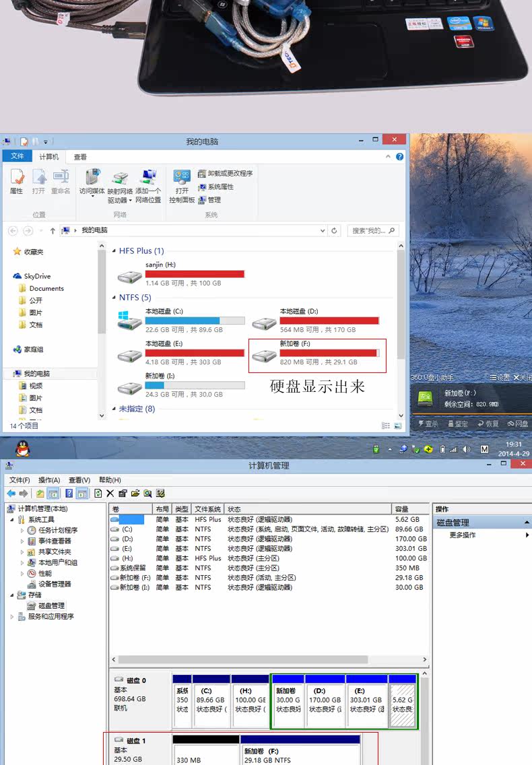Click 更多操作 in the actions pane
The width and height of the screenshot is (532, 765).
(462, 535)
